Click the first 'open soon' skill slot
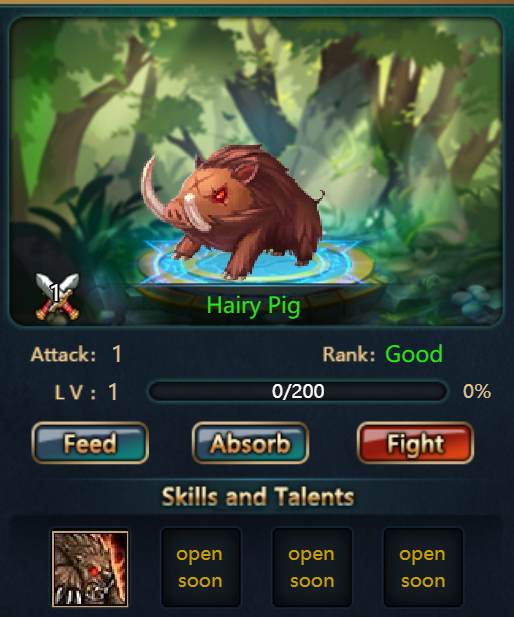The width and height of the screenshot is (514, 617). (x=201, y=567)
